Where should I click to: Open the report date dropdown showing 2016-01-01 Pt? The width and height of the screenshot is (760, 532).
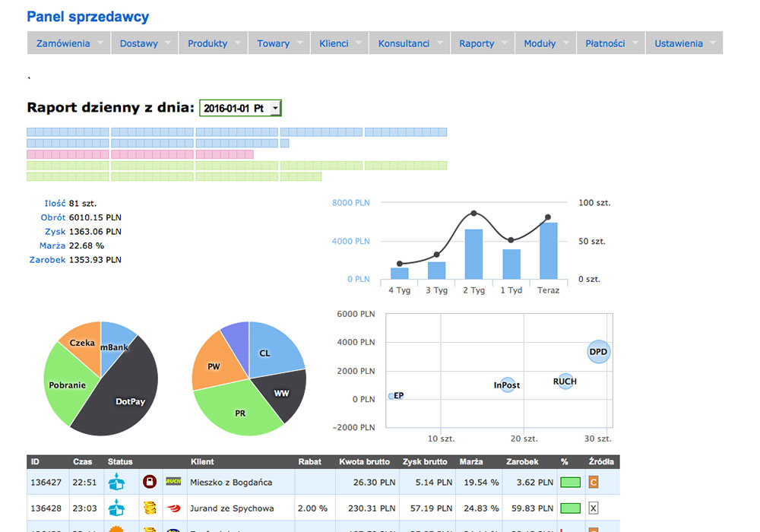[x=240, y=108]
